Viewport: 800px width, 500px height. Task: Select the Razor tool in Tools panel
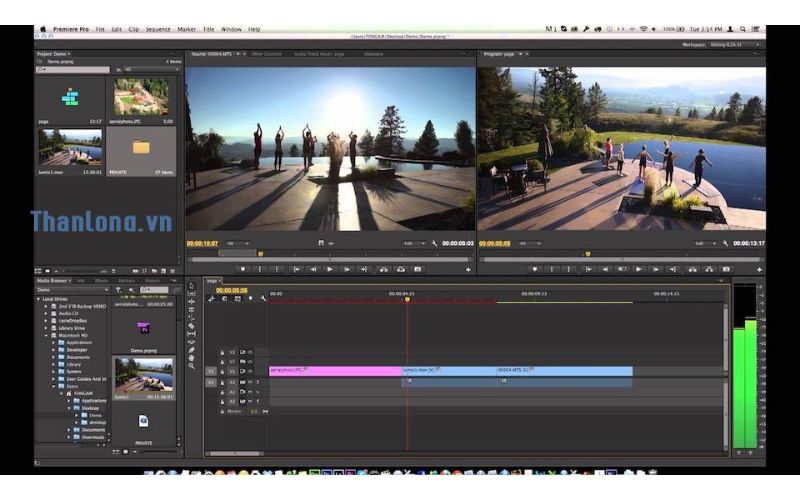(191, 326)
